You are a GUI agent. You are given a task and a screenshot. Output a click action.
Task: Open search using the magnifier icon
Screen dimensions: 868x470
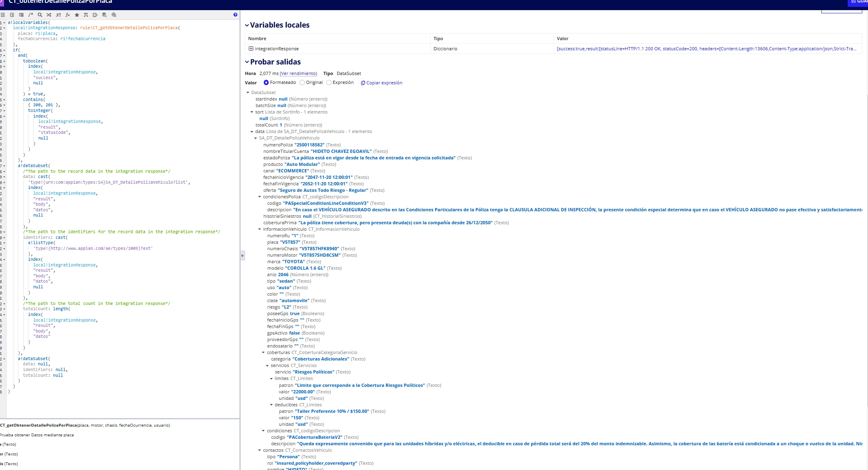tap(40, 15)
